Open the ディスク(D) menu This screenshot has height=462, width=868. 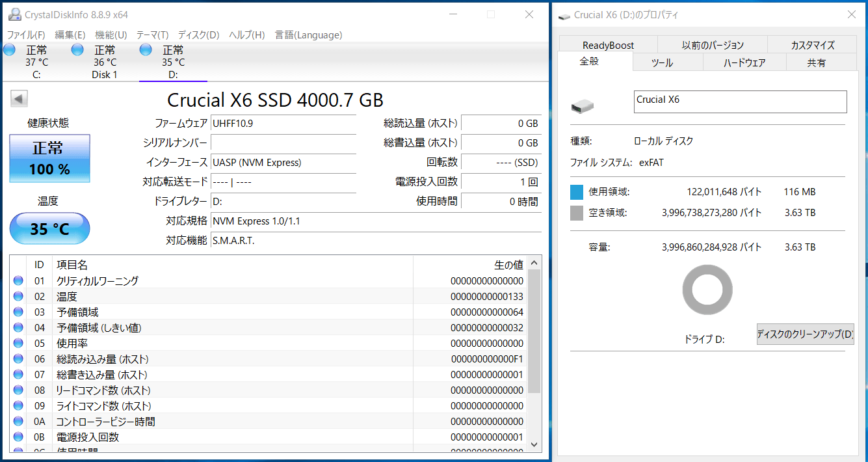coord(198,35)
